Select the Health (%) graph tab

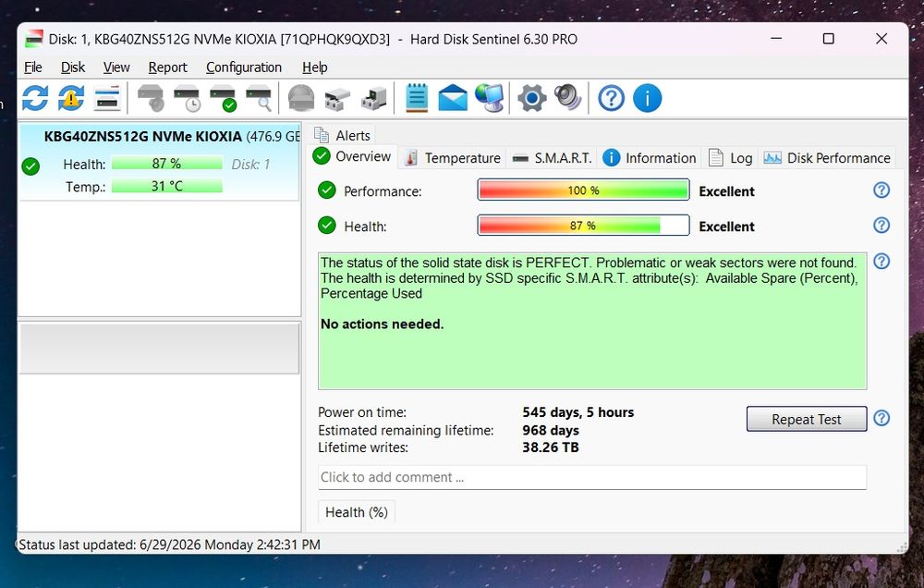point(357,512)
